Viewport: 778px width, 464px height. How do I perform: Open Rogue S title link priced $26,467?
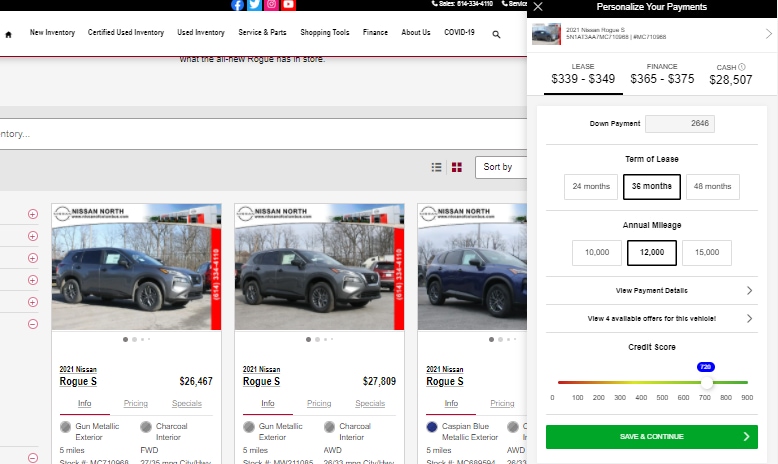click(78, 381)
